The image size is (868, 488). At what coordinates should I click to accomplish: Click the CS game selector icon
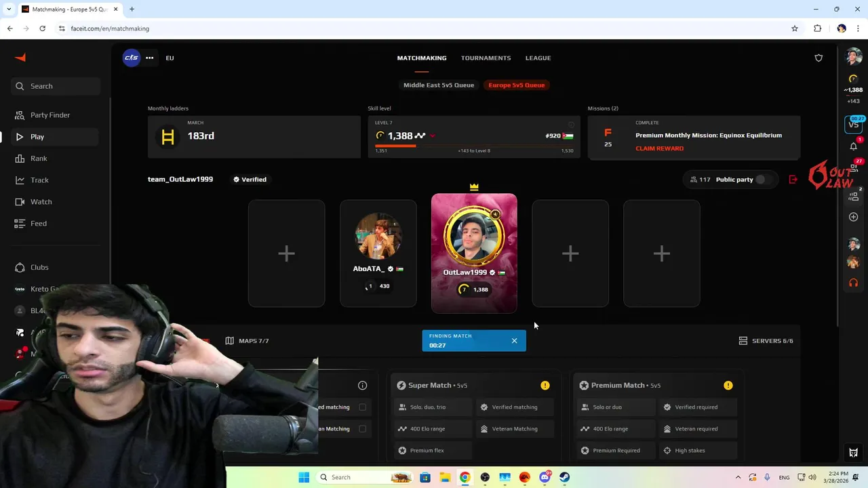pos(131,58)
